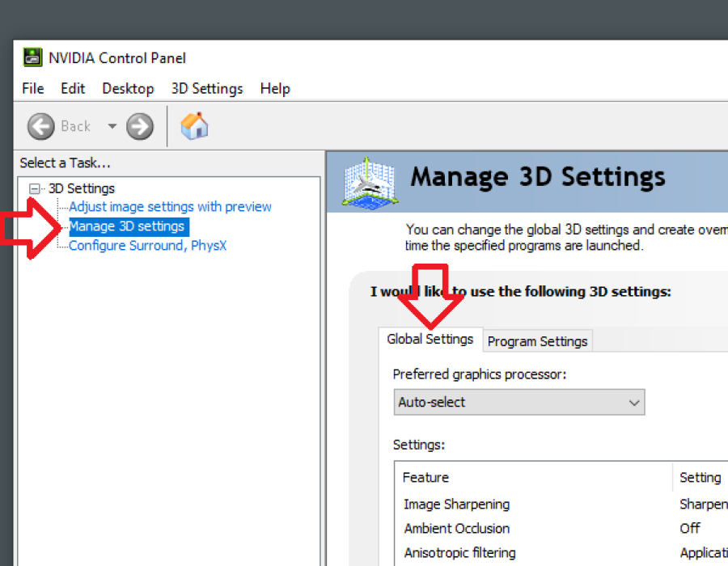Go to the Home page icon
The image size is (728, 566).
194,125
